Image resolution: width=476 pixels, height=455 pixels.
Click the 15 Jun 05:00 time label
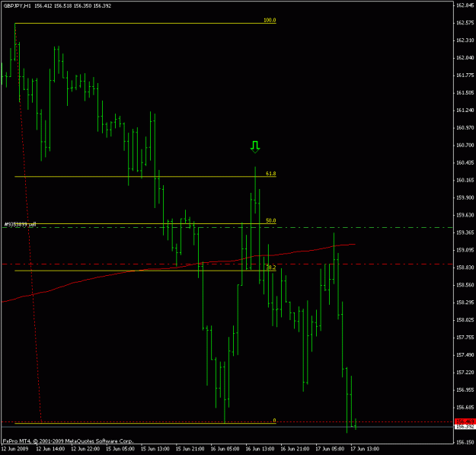point(120,449)
